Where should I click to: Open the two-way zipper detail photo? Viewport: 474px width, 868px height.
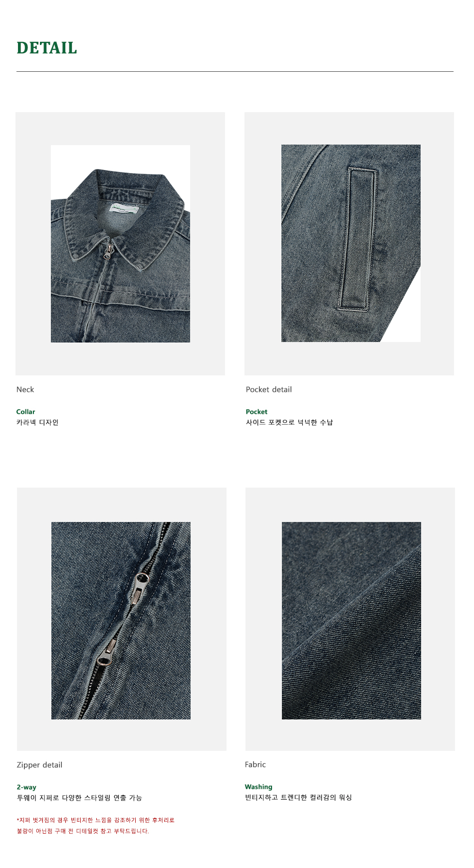pos(121,621)
